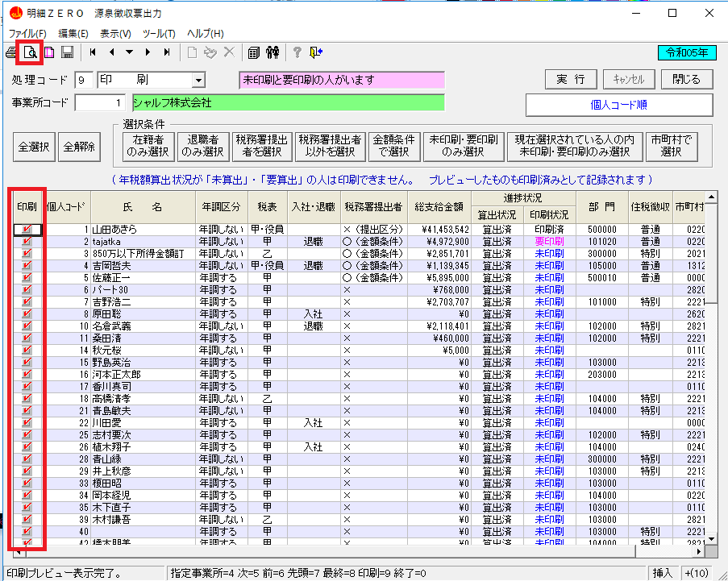728x581 pixels.
Task: Open the 表示(V) menu
Action: 115,34
